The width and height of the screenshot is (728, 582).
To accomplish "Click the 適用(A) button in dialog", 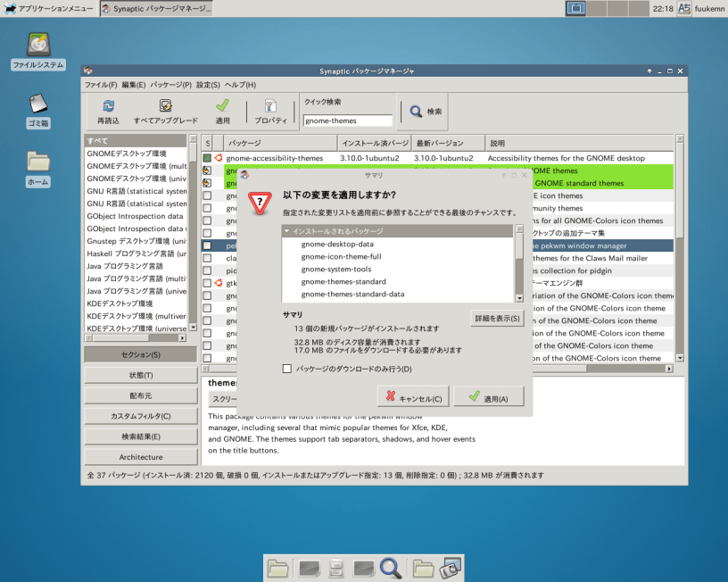I will click(489, 396).
